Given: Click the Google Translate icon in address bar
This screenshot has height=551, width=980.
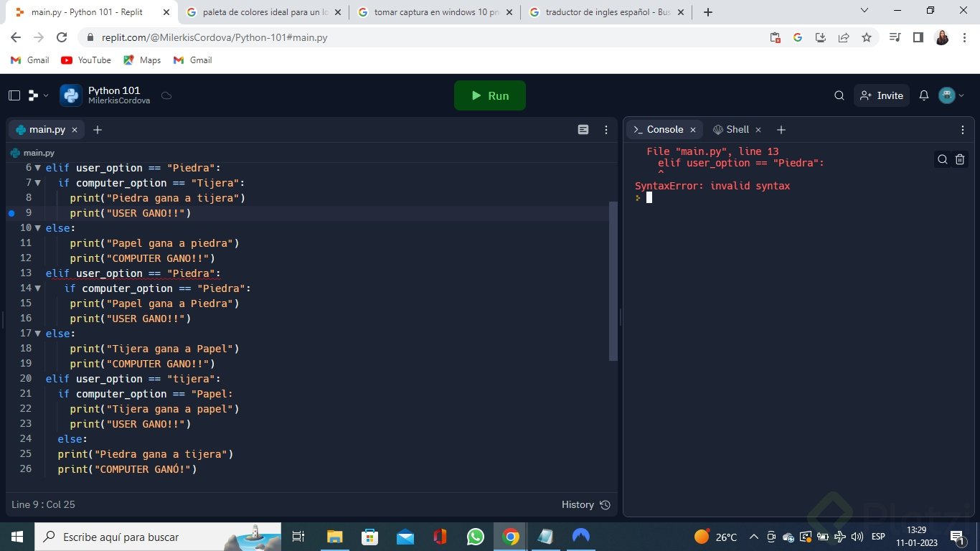Looking at the screenshot, I should click(x=797, y=37).
